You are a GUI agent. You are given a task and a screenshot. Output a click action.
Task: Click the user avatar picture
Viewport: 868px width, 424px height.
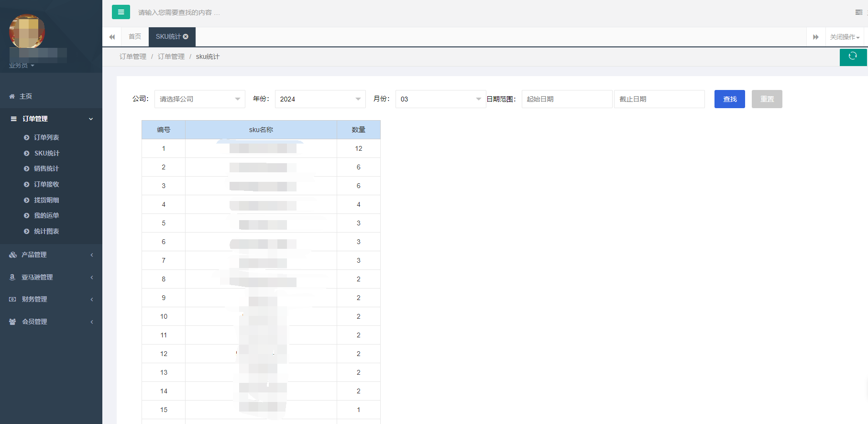click(x=27, y=31)
